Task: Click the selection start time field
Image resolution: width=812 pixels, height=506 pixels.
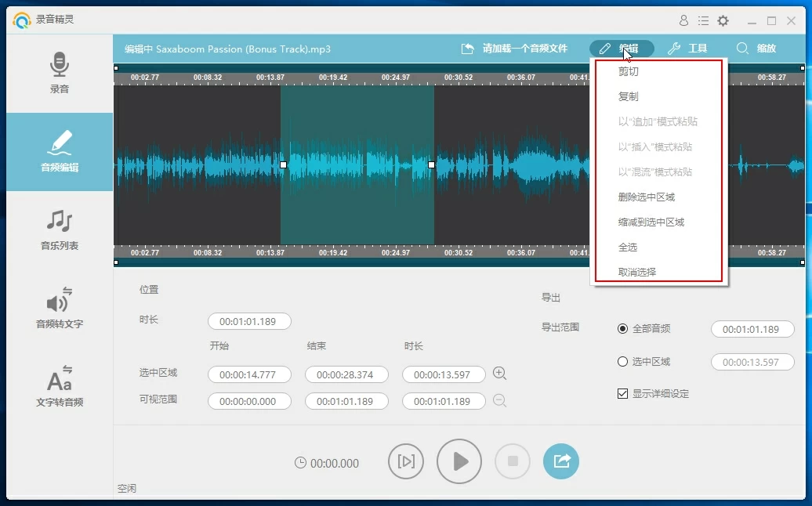Action: [x=248, y=375]
